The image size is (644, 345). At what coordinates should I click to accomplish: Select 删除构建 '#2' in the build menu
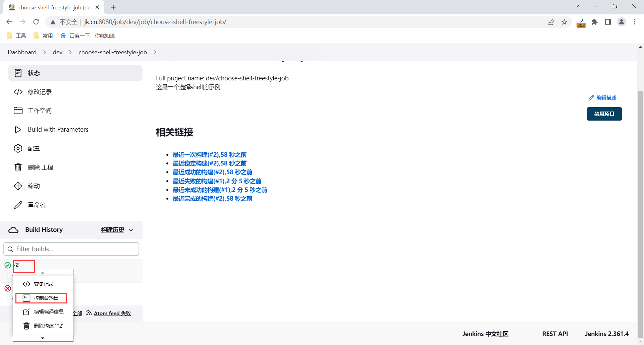point(43,326)
